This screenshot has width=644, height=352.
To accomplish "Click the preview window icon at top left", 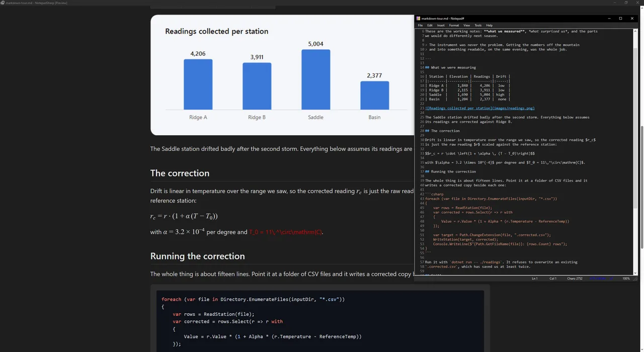I will click(3, 3).
